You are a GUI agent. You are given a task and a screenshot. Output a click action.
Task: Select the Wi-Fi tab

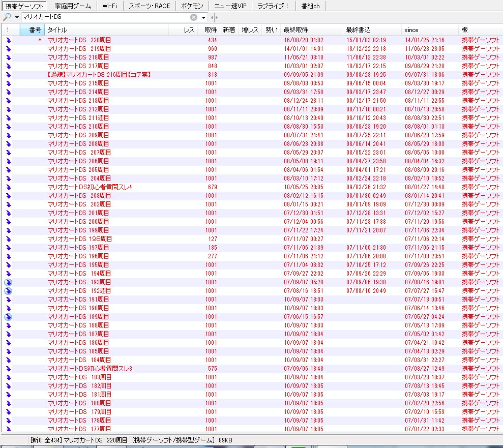110,6
